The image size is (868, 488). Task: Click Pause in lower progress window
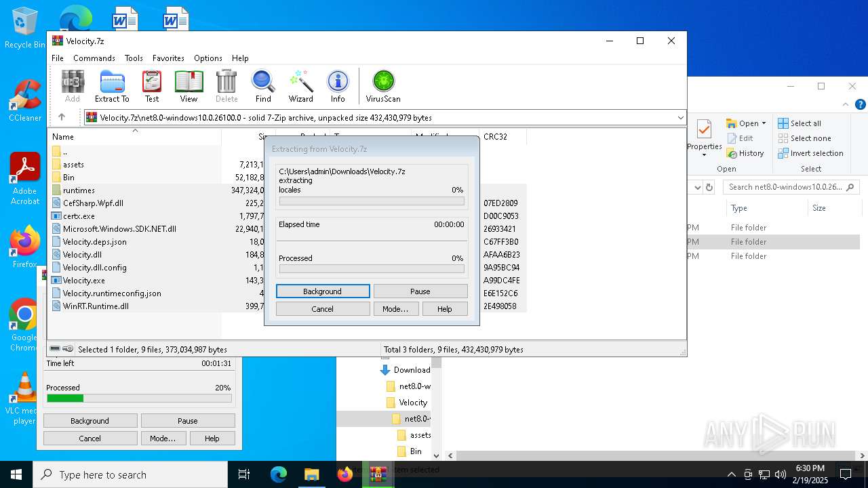[188, 421]
